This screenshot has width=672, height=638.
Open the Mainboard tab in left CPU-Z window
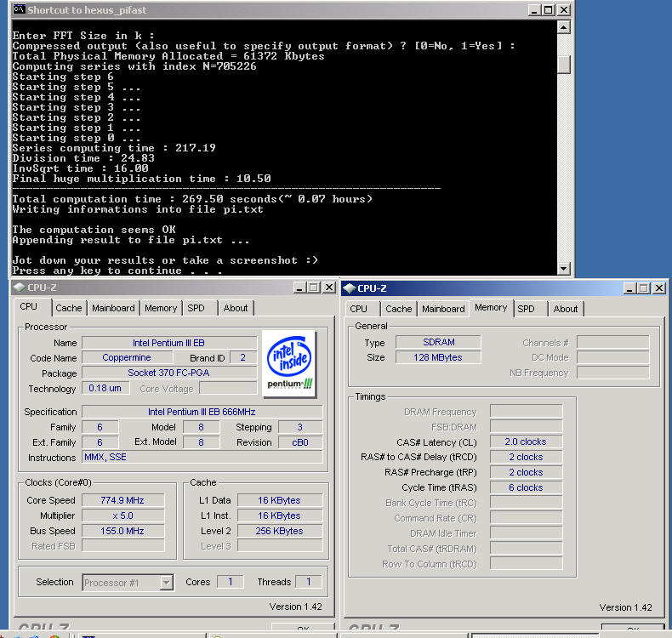[x=113, y=308]
